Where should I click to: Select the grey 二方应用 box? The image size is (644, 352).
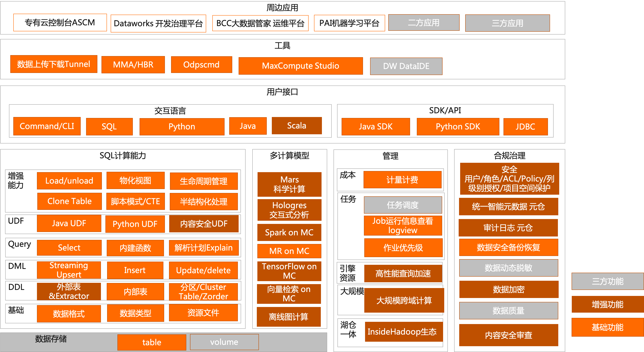[424, 23]
